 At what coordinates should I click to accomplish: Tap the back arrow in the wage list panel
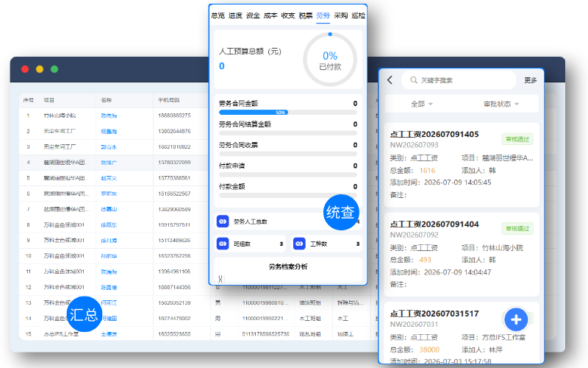coord(390,80)
